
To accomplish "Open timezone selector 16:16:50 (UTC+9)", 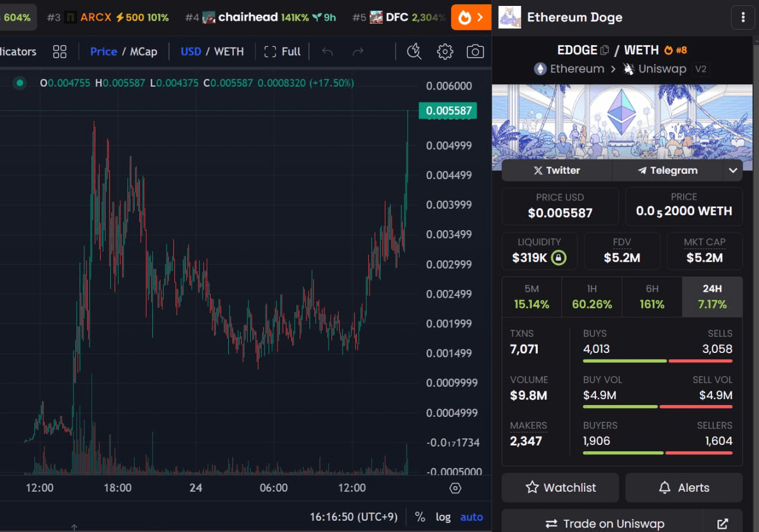I will pos(353,517).
